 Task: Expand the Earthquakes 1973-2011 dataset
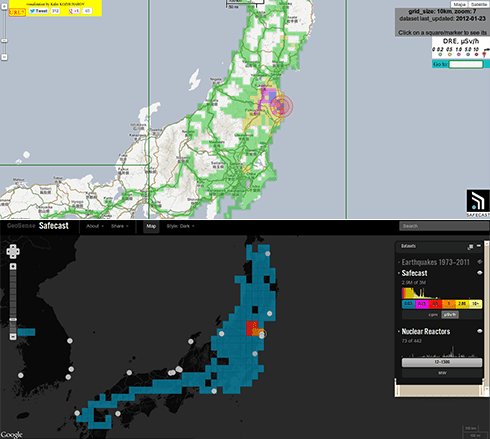click(x=399, y=262)
